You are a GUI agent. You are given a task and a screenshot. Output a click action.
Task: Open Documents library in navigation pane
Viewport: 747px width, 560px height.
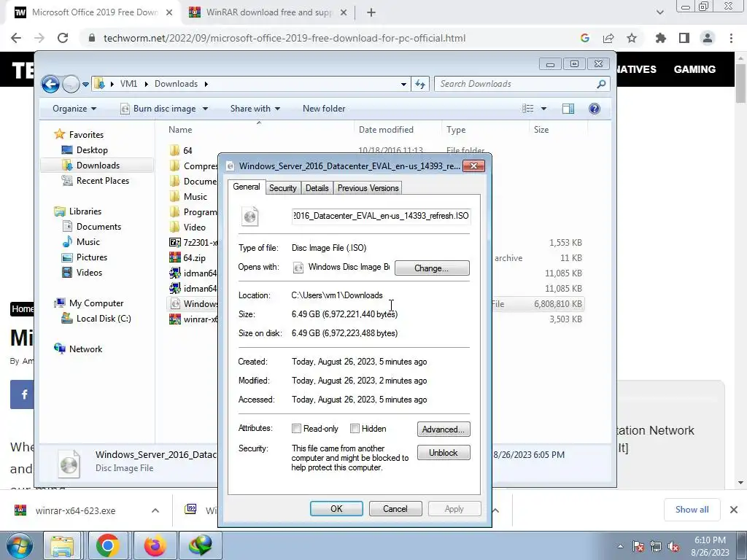(98, 227)
